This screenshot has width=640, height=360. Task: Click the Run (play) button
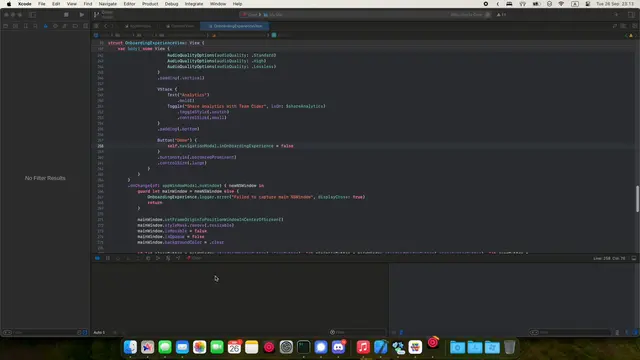tap(82, 15)
